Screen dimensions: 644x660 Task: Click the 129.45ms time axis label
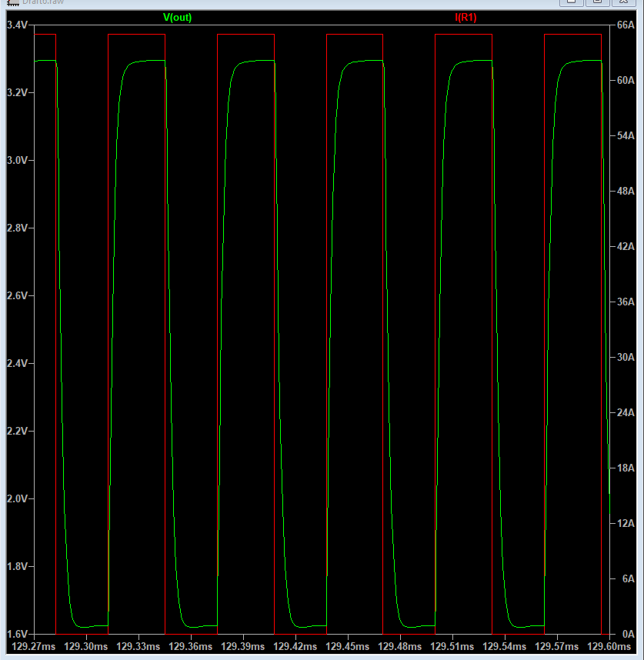348,648
